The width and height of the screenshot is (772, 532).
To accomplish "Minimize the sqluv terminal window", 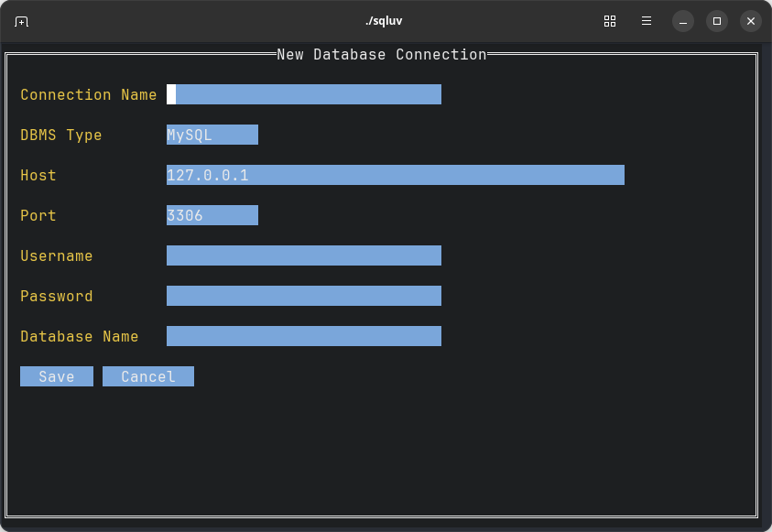I will point(683,21).
